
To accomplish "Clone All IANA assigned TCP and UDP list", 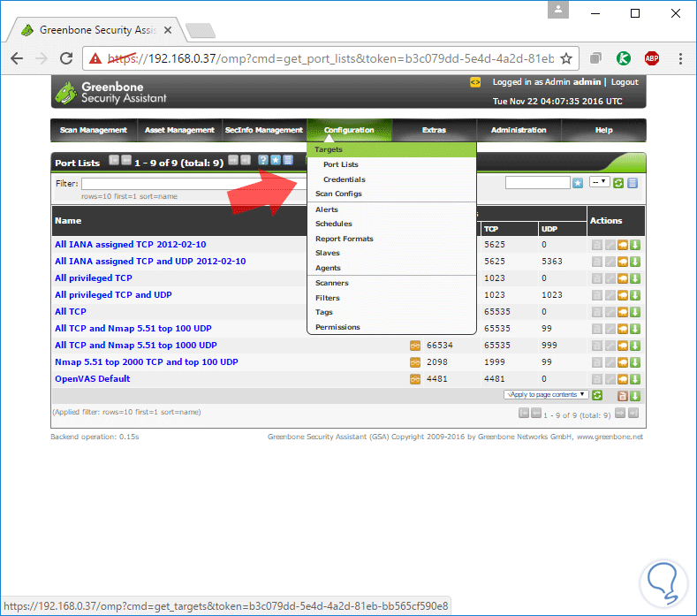I will pyautogui.click(x=622, y=262).
